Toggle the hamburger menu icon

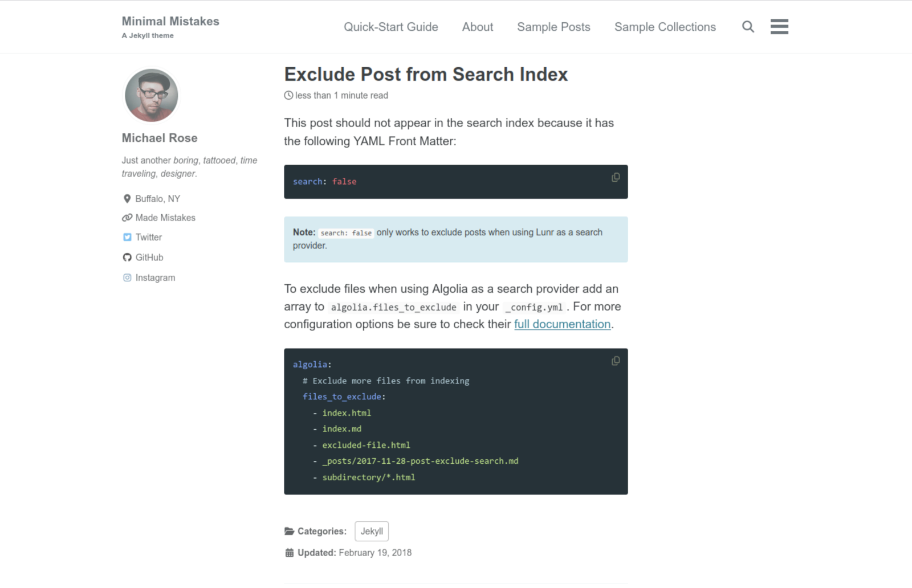click(779, 27)
